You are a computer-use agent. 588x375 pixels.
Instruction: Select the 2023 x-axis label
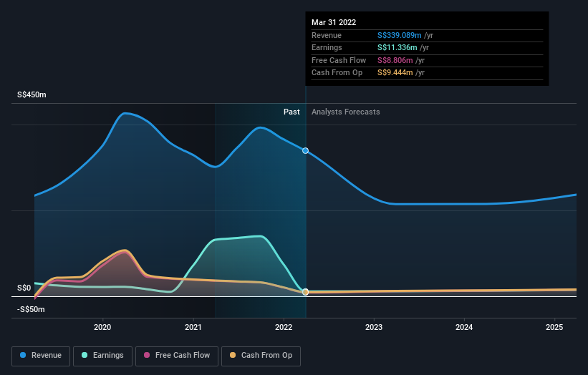(x=374, y=327)
